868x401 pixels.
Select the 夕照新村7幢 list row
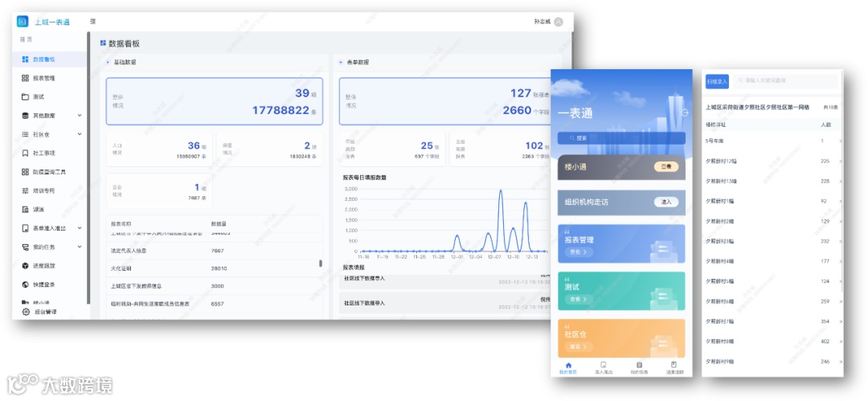point(773,321)
